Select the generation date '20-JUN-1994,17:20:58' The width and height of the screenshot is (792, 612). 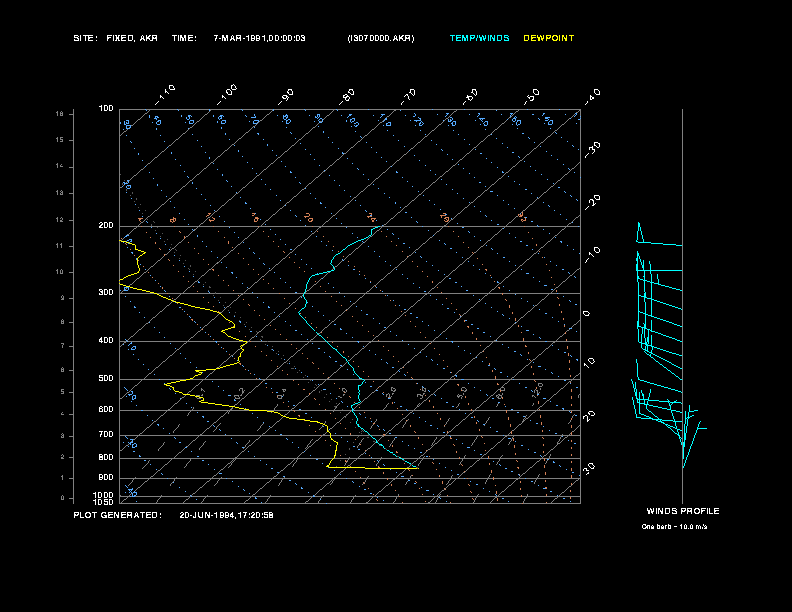point(226,515)
